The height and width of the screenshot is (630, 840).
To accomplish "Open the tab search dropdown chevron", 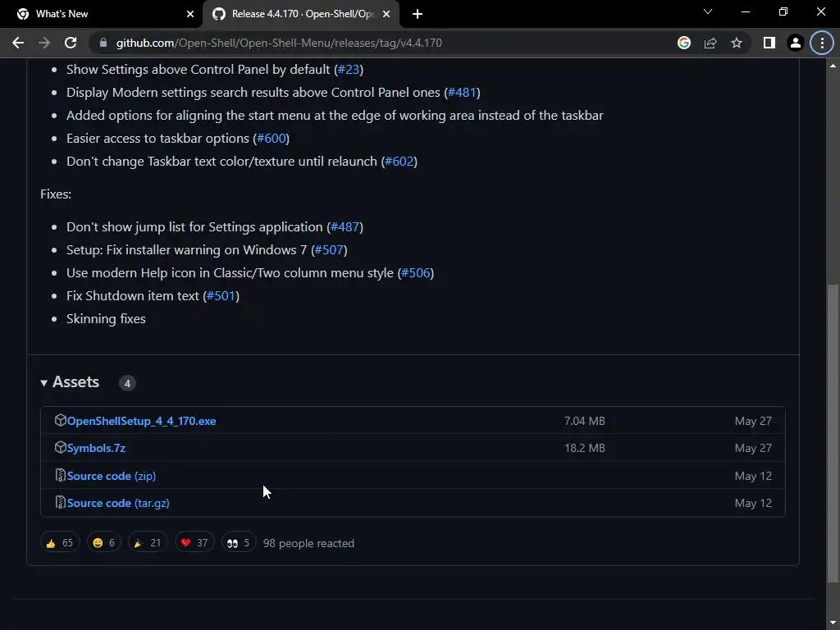I will [708, 11].
